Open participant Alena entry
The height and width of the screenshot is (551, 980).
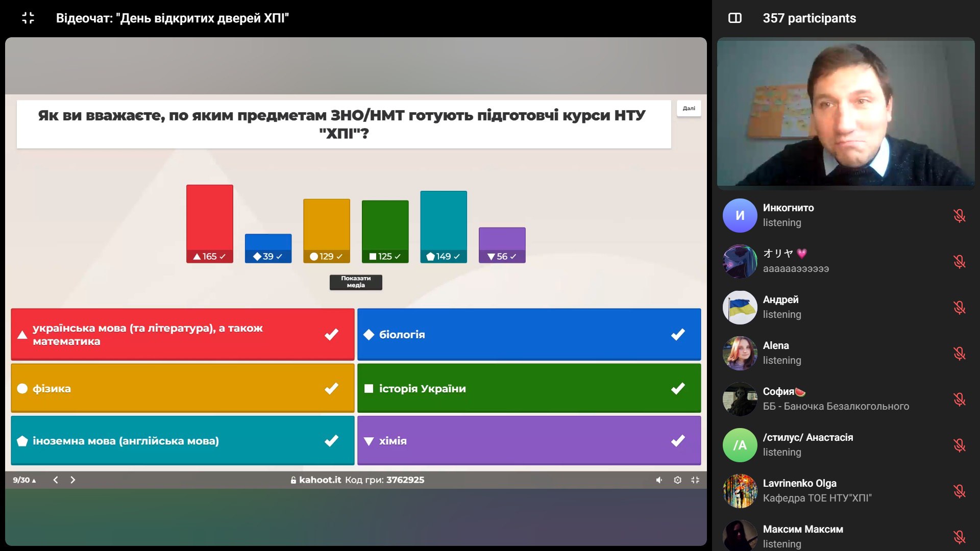coord(846,353)
